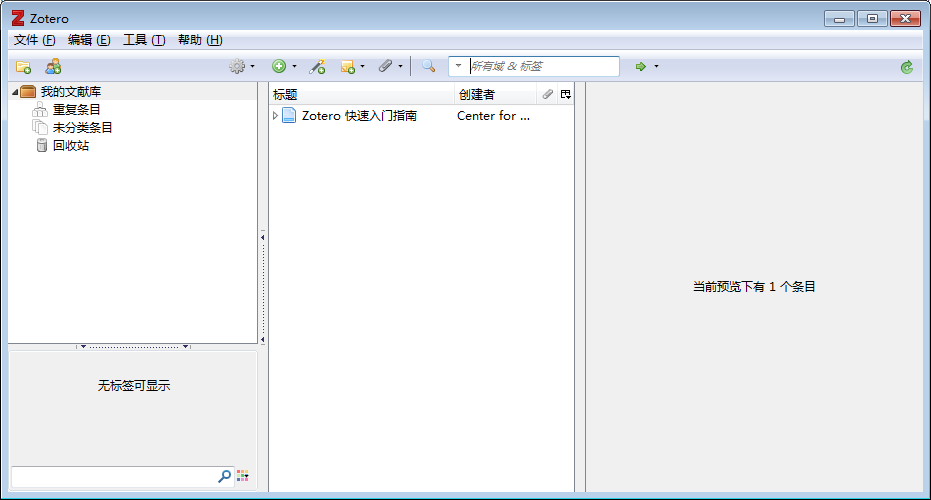Select 重复条目 in the library tree
Viewport: 931px width, 500px height.
click(x=77, y=110)
